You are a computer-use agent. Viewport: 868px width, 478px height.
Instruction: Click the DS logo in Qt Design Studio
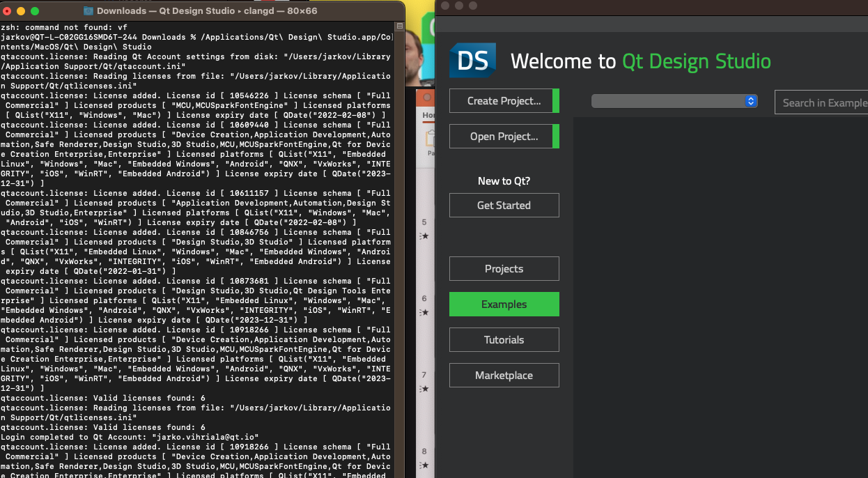pos(472,60)
